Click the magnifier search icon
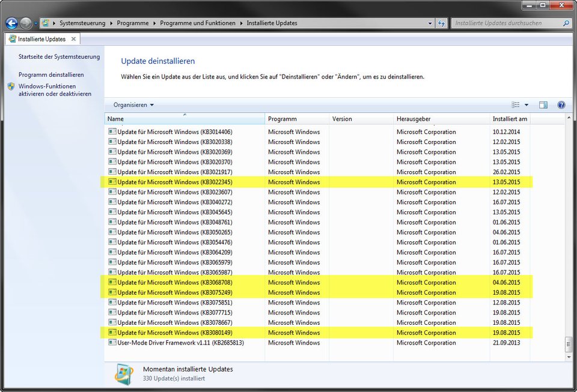 click(566, 23)
